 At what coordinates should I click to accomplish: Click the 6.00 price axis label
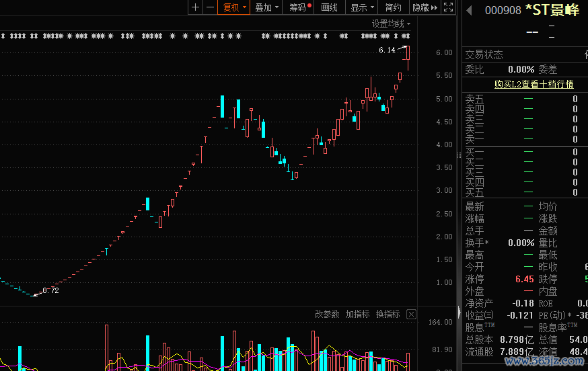click(x=444, y=53)
